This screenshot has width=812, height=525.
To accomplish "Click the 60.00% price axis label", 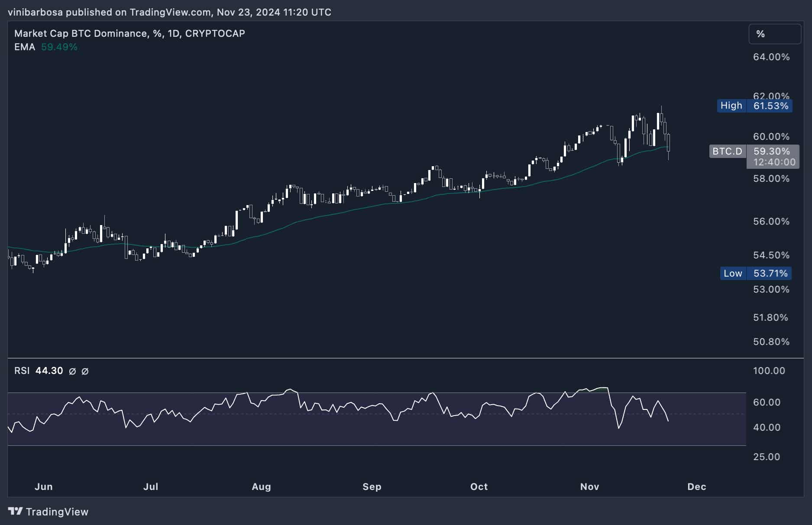I will [x=771, y=137].
